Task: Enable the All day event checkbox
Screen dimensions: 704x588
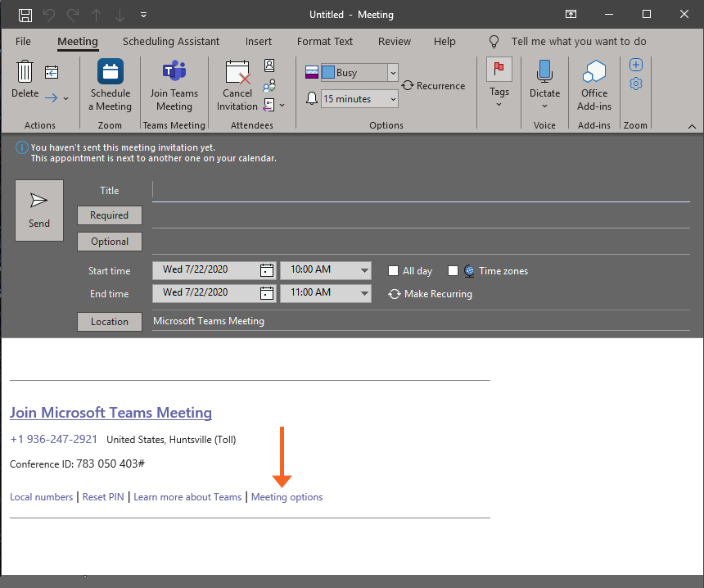Action: point(393,270)
